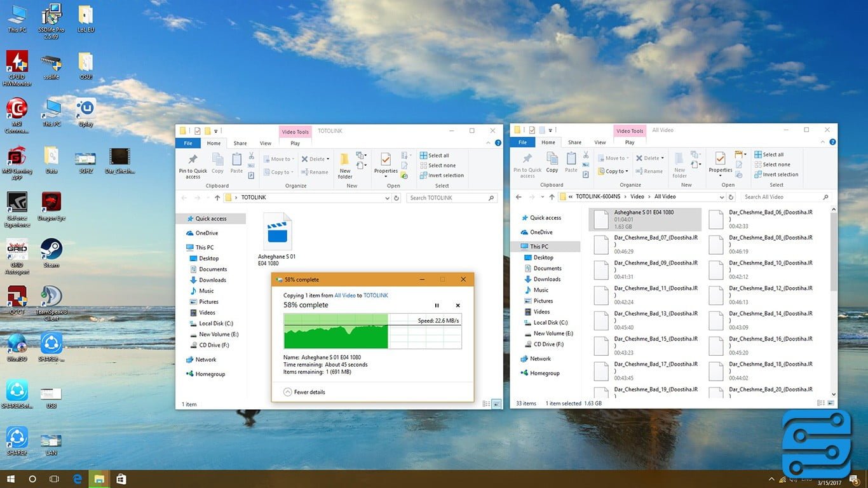Open Share tab in All Video window
This screenshot has width=868, height=488.
(574, 142)
